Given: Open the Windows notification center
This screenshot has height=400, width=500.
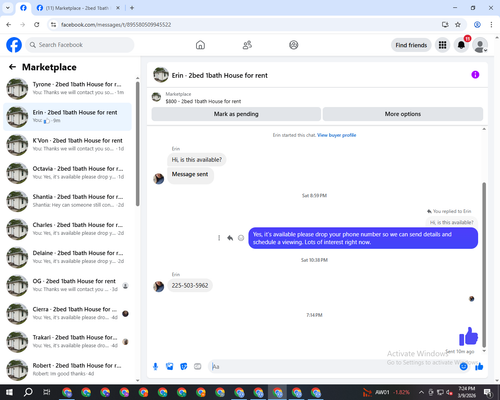Looking at the screenshot, I should click(x=488, y=392).
